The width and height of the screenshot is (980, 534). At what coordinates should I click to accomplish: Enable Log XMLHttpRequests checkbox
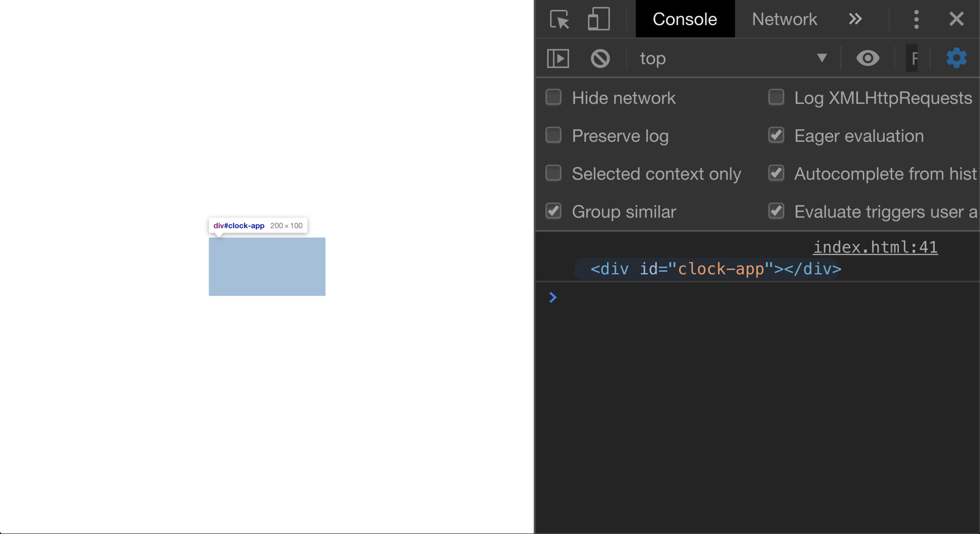tap(776, 97)
